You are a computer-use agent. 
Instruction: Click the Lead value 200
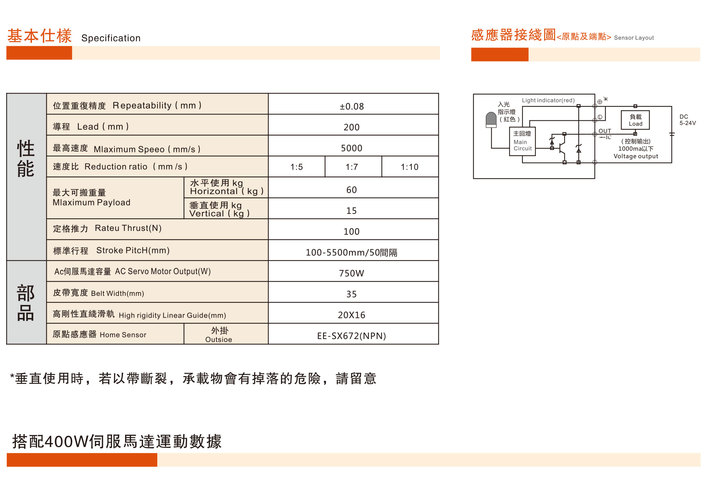351,127
